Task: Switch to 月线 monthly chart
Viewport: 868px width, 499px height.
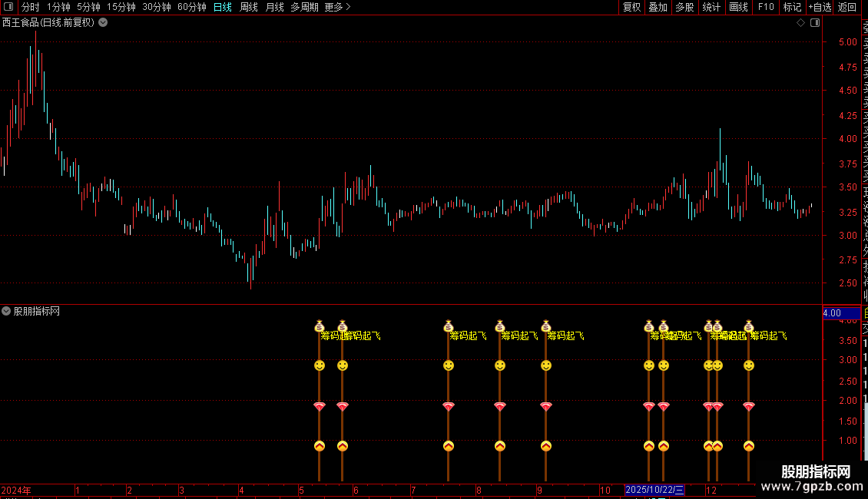Action: pyautogui.click(x=274, y=7)
